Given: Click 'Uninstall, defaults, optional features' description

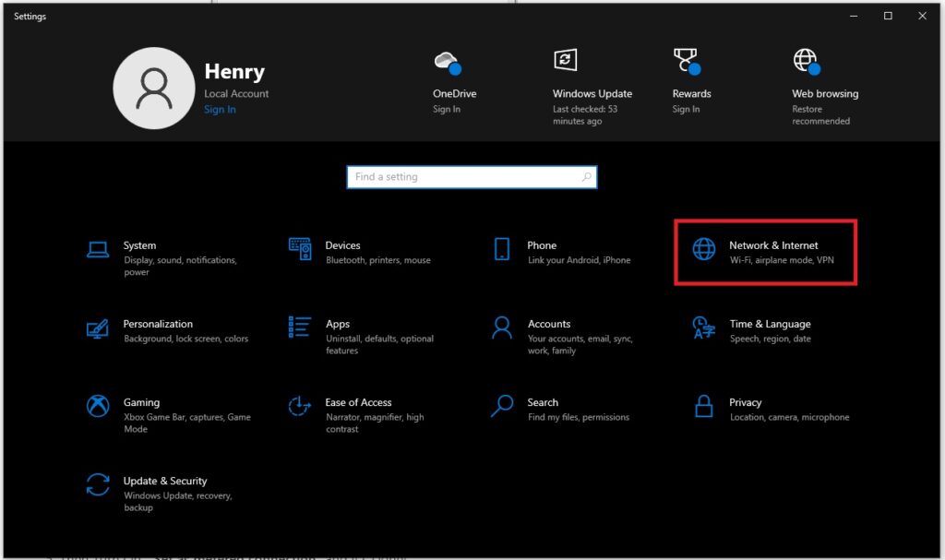Looking at the screenshot, I should [379, 344].
